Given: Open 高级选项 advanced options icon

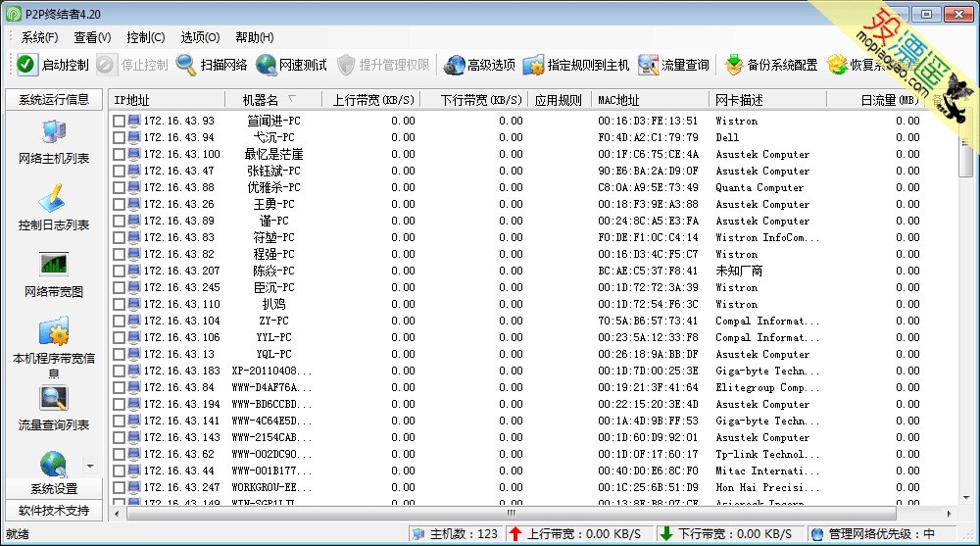Looking at the screenshot, I should (x=454, y=65).
